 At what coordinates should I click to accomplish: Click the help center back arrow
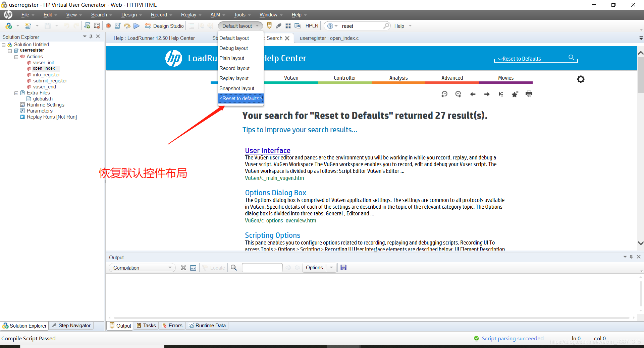pos(473,94)
